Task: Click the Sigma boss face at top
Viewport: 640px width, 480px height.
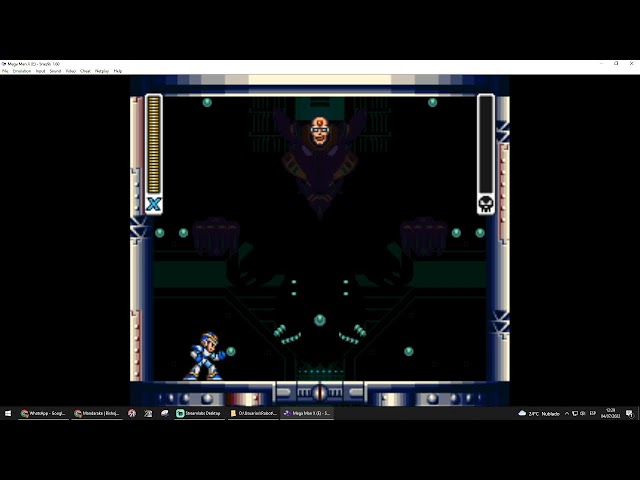Action: pos(320,131)
